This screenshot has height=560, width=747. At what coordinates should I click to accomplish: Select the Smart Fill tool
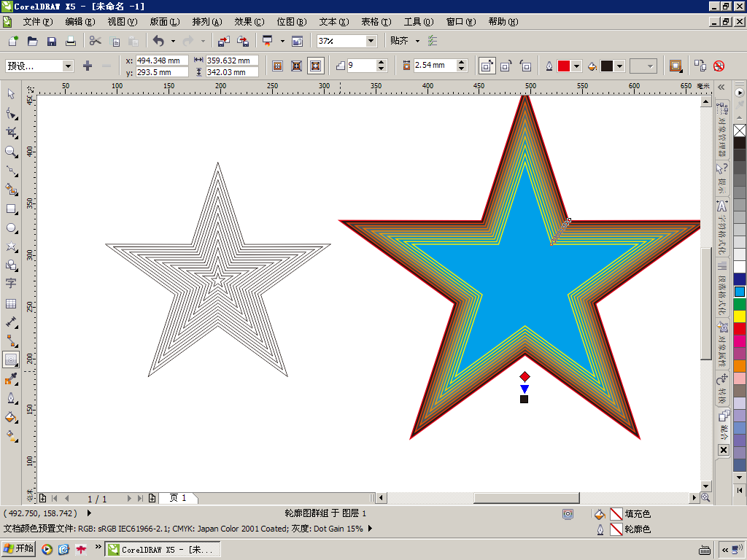pos(11,190)
